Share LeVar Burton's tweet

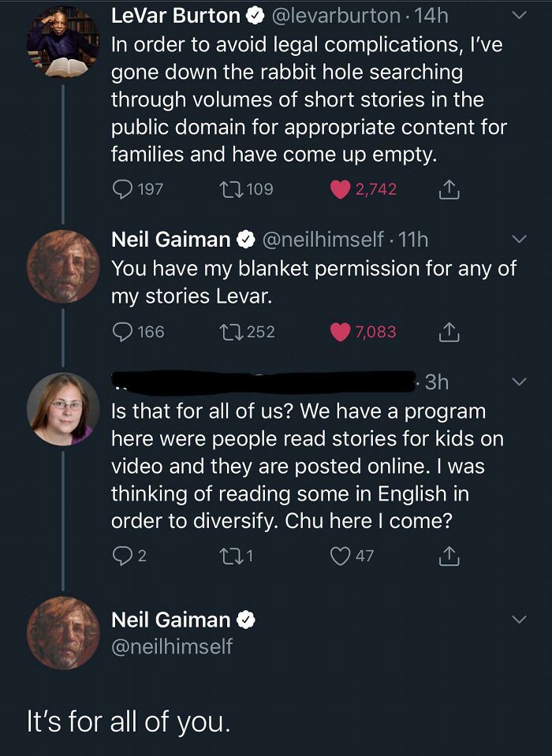446,190
